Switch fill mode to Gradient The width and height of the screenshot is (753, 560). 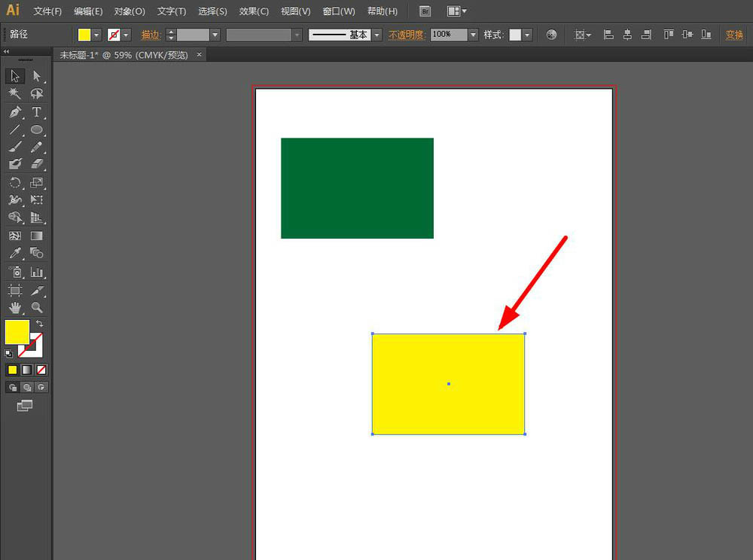[x=26, y=370]
